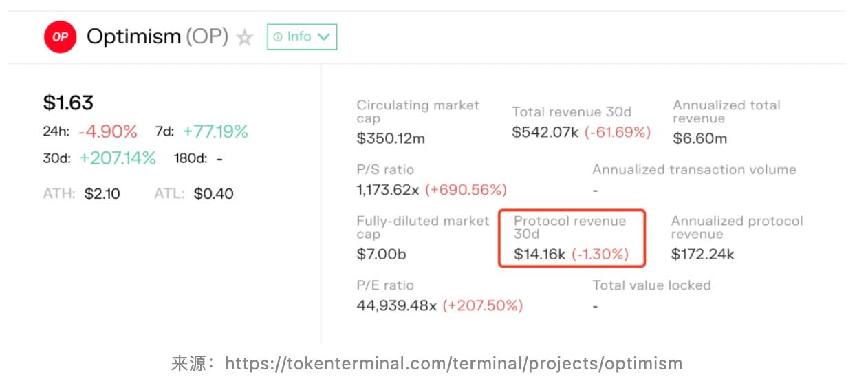Select the 30d change of +207.14%
The height and width of the screenshot is (388, 868).
tap(118, 158)
